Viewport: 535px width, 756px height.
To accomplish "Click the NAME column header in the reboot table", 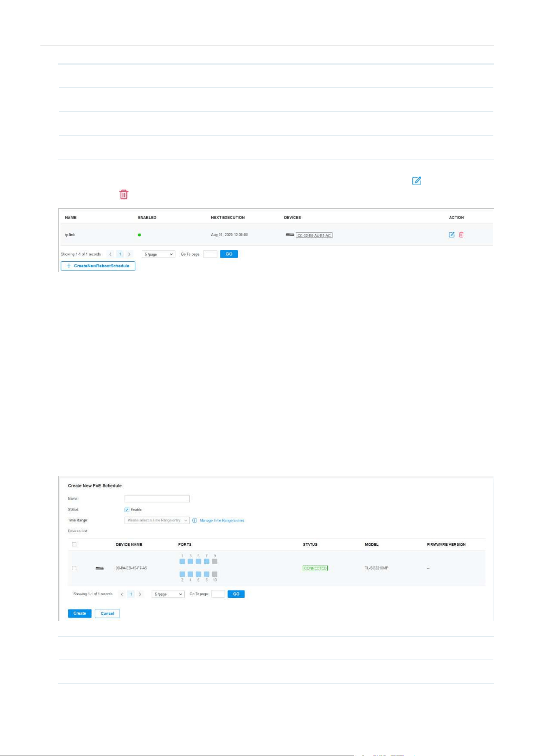I will pyautogui.click(x=71, y=218).
